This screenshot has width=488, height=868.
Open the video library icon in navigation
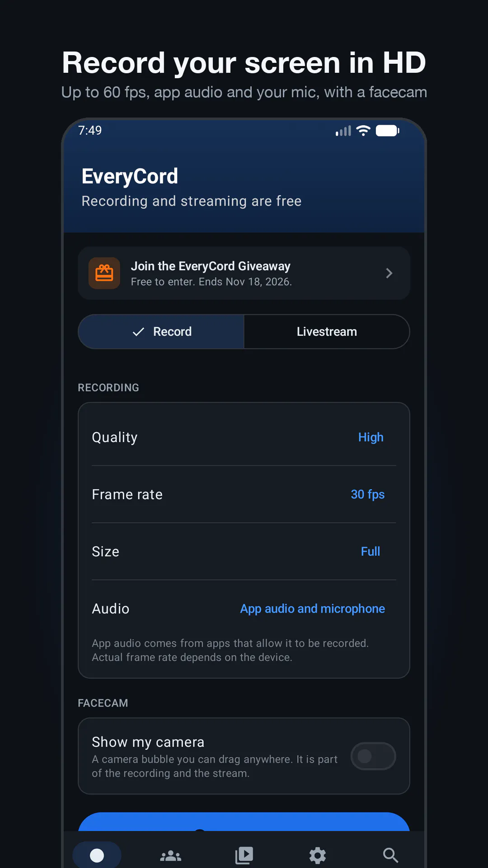244,855
